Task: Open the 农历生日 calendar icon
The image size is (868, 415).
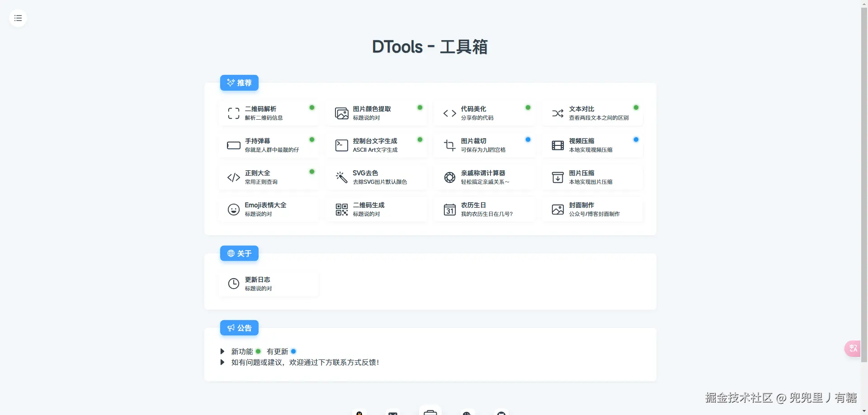Action: 450,210
